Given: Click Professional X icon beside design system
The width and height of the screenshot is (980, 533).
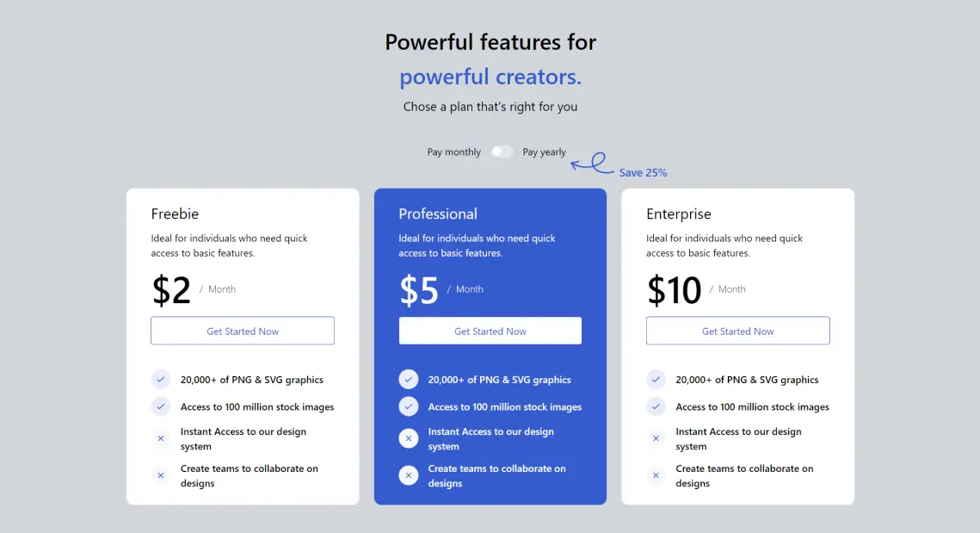Looking at the screenshot, I should point(408,438).
